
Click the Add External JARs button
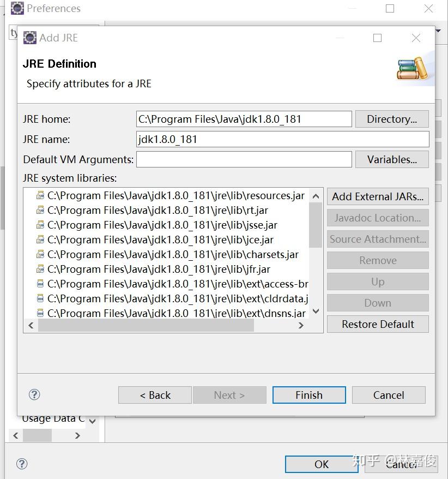point(378,196)
